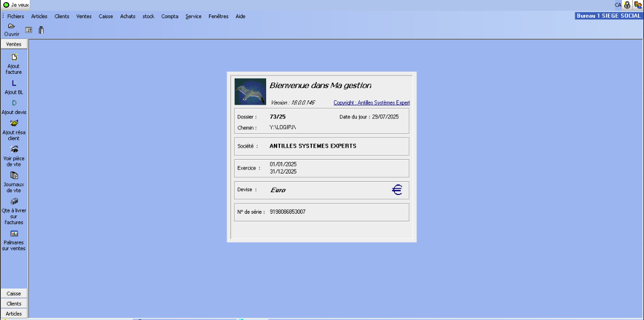Switch to the Caisse sidebar section

tap(14, 293)
